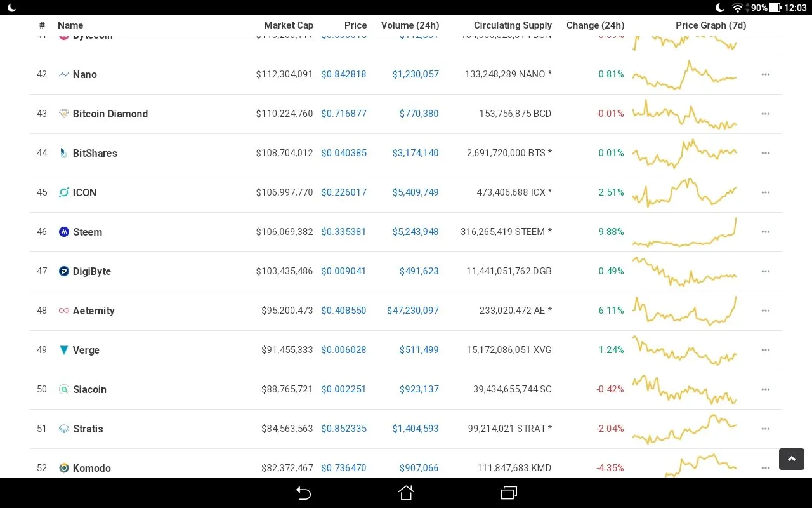The width and height of the screenshot is (812, 508).
Task: Click the BitShares coin name link
Action: pos(95,153)
